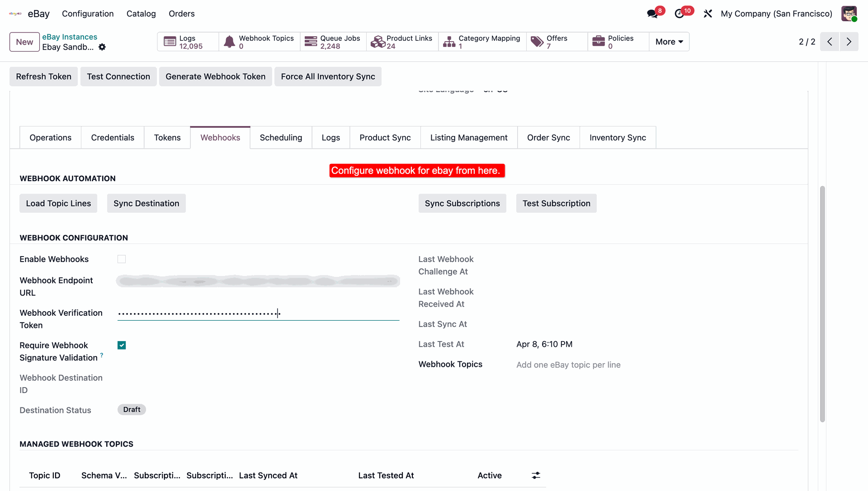Open the Category Mapping stat button
Screen dimensions: 868x491
coord(482,42)
